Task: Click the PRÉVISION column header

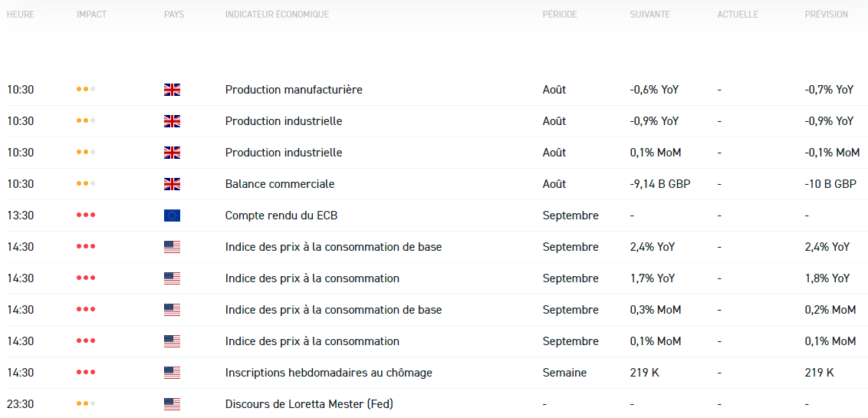Action: [x=826, y=15]
